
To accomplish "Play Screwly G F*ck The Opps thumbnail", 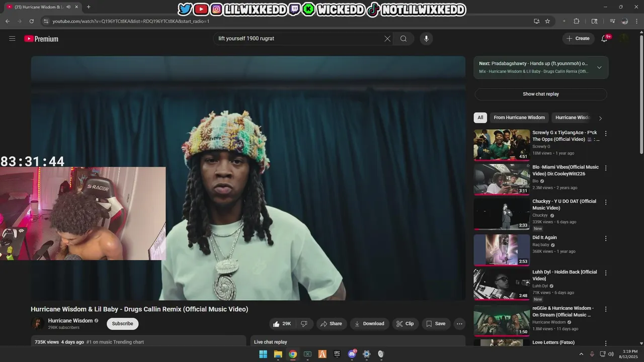I will 502,145.
